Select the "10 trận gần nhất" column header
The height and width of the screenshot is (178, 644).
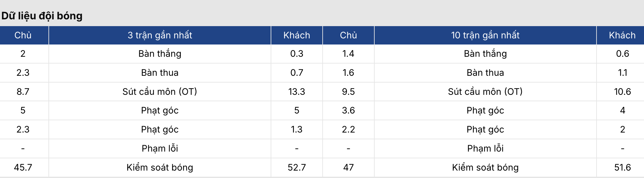[485, 35]
